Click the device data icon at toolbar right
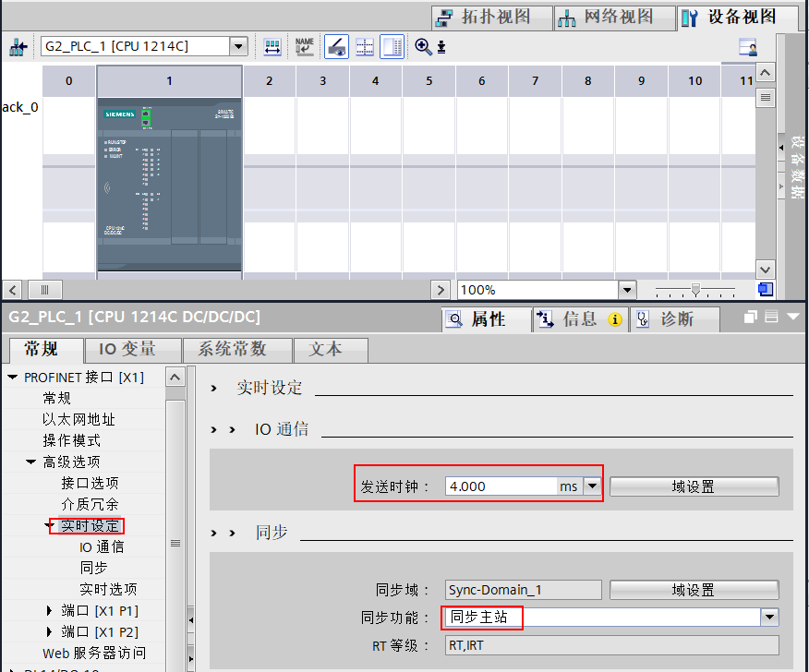 [748, 47]
